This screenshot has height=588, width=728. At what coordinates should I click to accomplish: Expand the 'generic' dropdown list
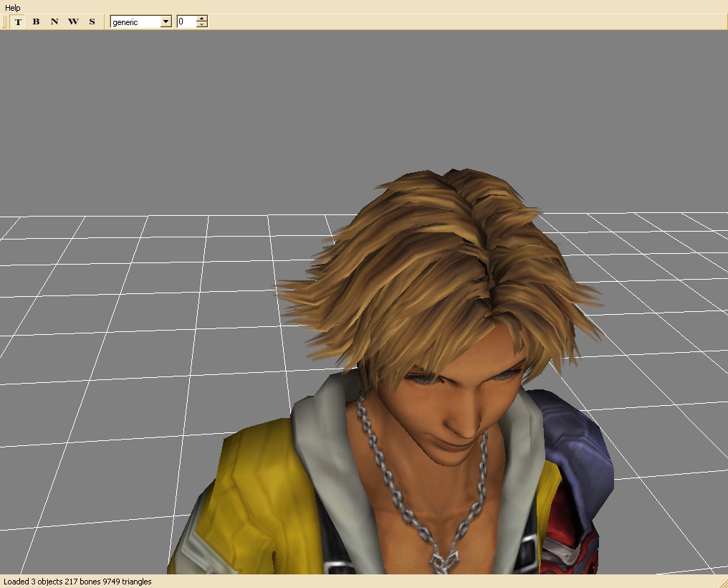pyautogui.click(x=166, y=22)
